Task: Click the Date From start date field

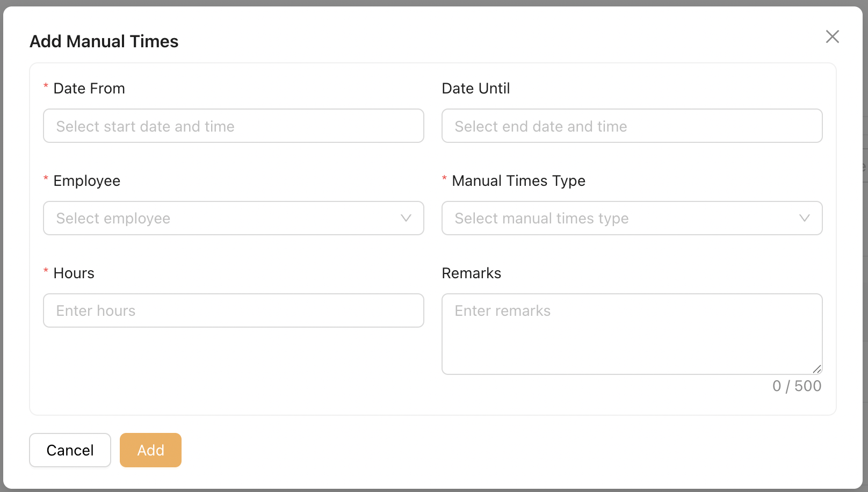Action: click(233, 126)
